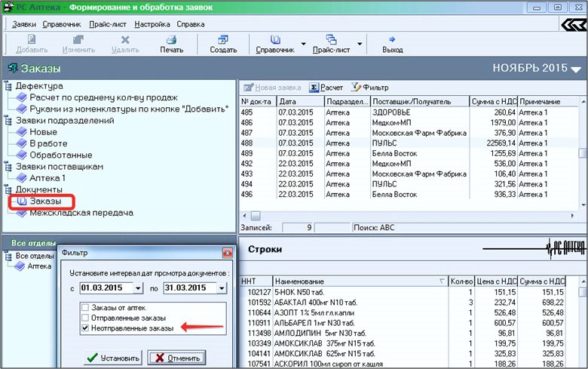Open the Настройка menu

coord(152,24)
